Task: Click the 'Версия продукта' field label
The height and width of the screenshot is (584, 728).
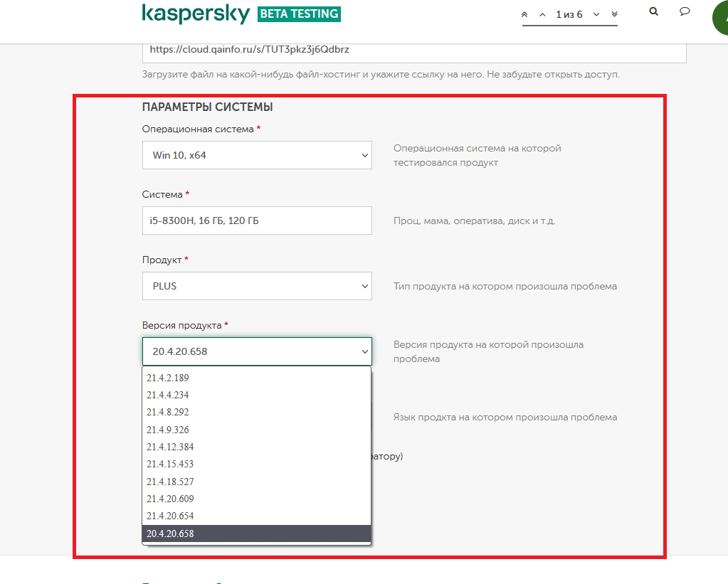Action: pyautogui.click(x=181, y=325)
